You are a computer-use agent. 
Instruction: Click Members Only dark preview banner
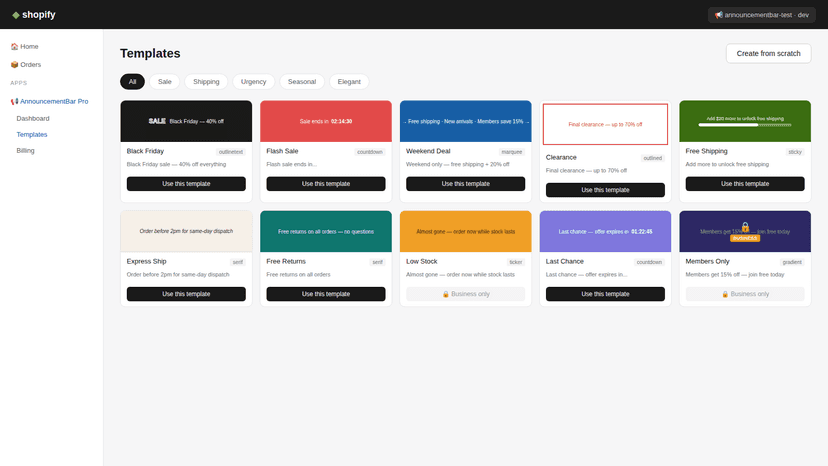tap(745, 231)
